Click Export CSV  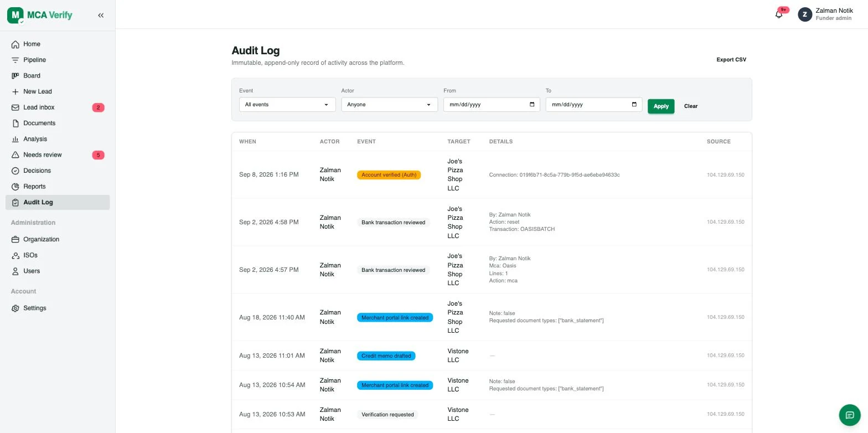coord(731,60)
